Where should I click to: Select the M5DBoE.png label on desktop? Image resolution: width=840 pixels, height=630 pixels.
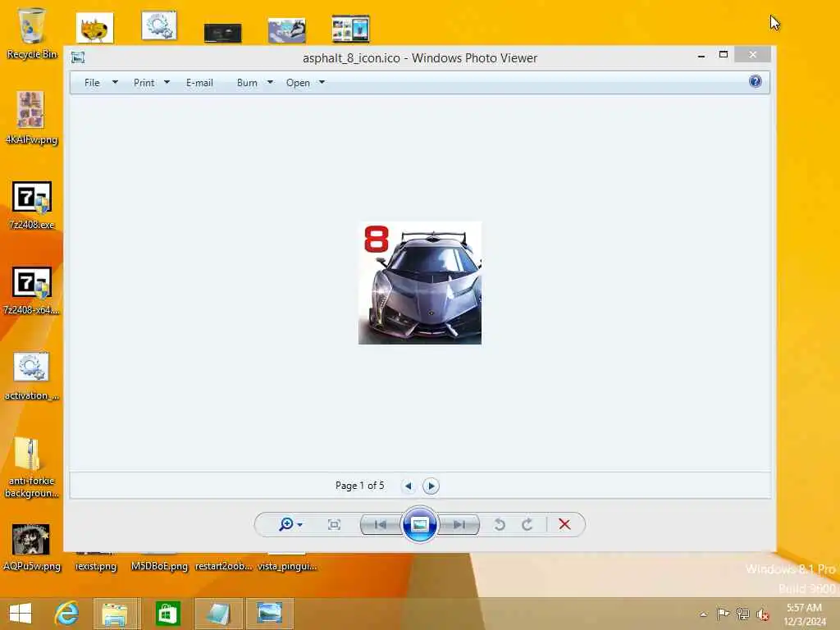tap(159, 566)
